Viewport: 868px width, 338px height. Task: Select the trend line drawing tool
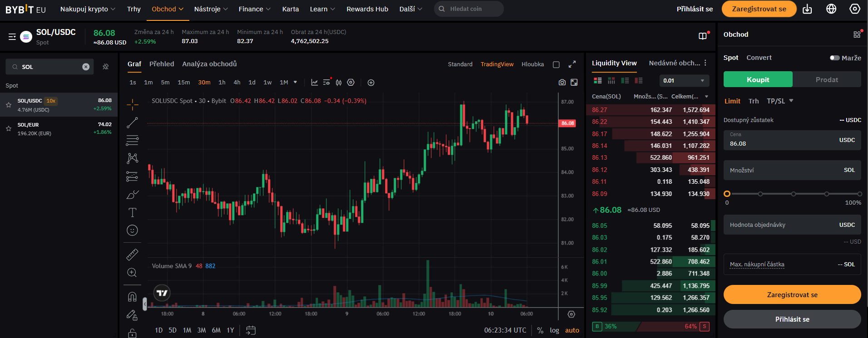132,122
